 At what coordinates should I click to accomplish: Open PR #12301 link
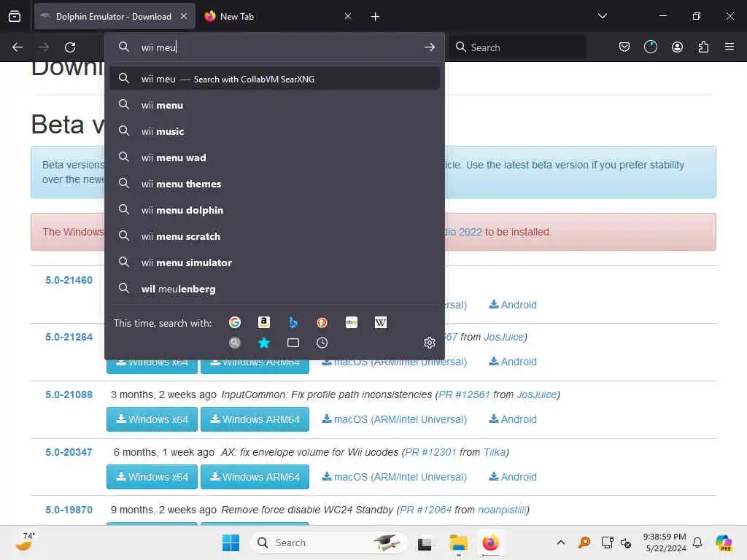tap(430, 452)
